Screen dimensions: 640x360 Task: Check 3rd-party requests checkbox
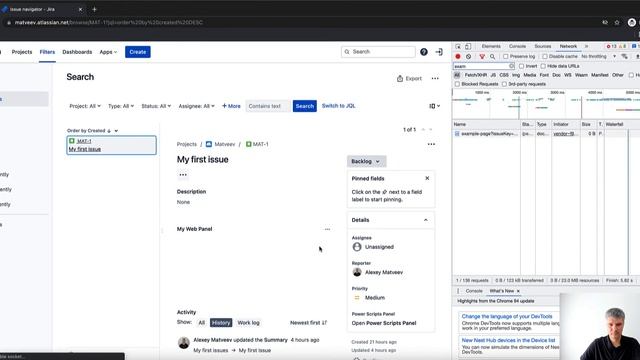504,84
